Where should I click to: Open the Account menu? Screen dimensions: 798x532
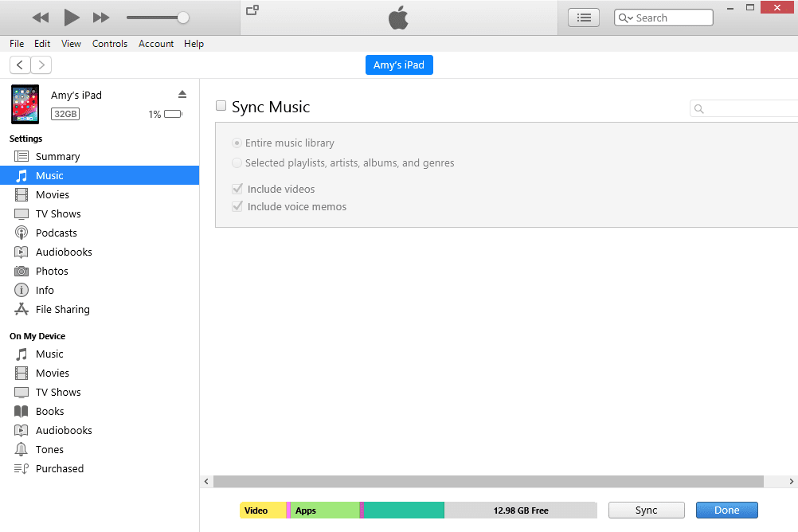pyautogui.click(x=156, y=44)
